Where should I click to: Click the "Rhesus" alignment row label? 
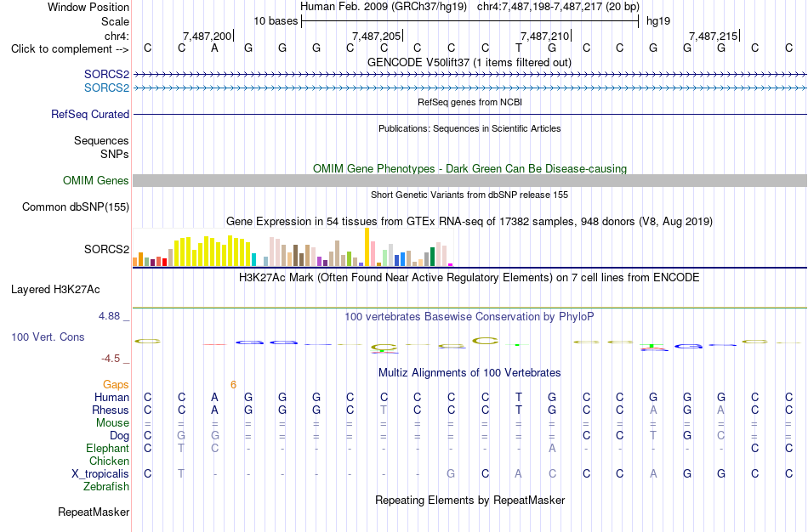(111, 410)
